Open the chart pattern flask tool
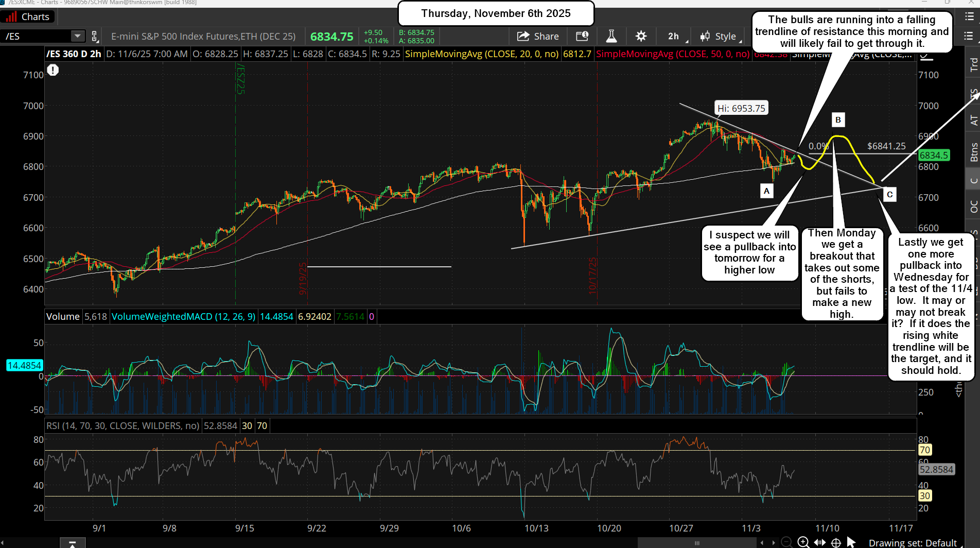 pos(610,36)
